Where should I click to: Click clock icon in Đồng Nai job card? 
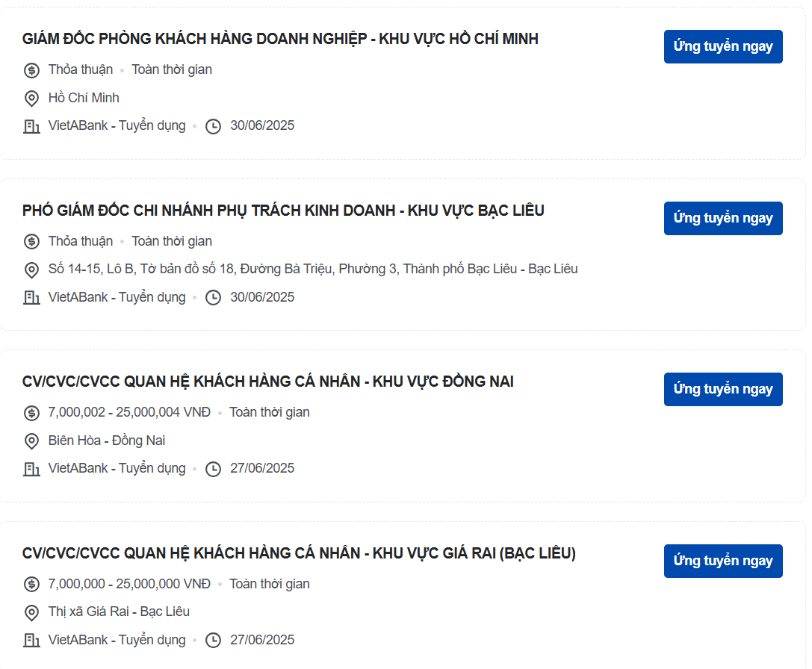tap(214, 469)
